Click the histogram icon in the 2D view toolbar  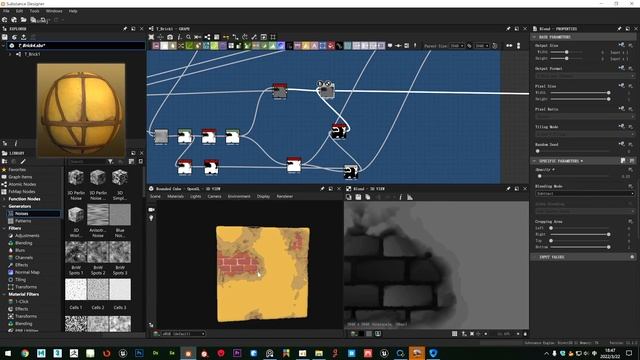point(410,197)
